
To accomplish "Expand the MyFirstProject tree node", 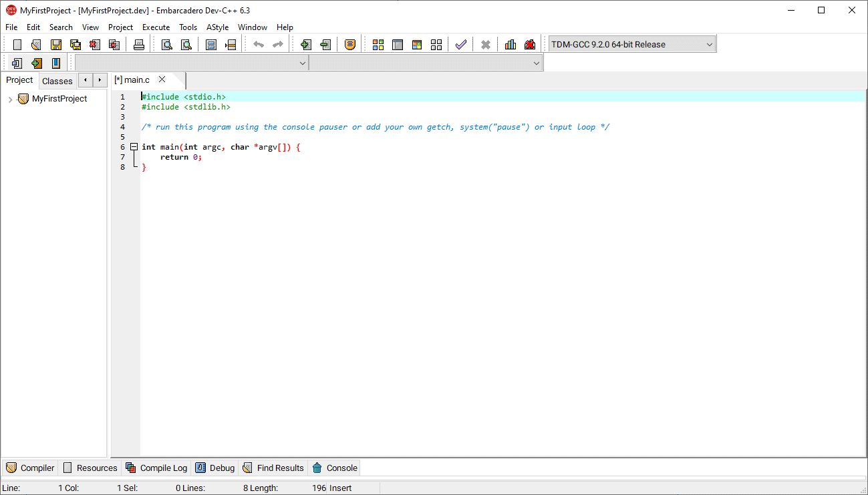I will tap(10, 100).
